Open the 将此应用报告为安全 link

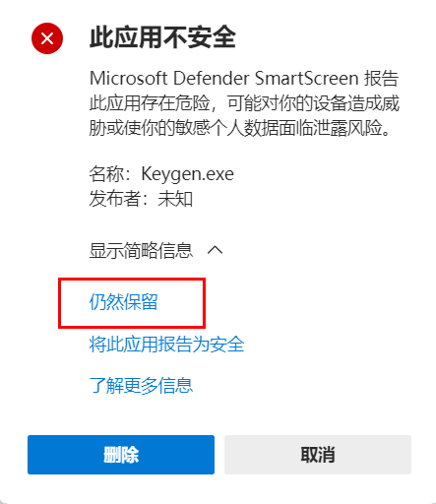(x=166, y=345)
